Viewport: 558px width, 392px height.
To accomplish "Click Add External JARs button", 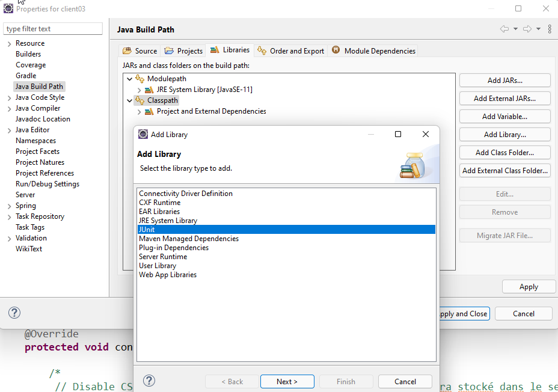I will 504,98.
